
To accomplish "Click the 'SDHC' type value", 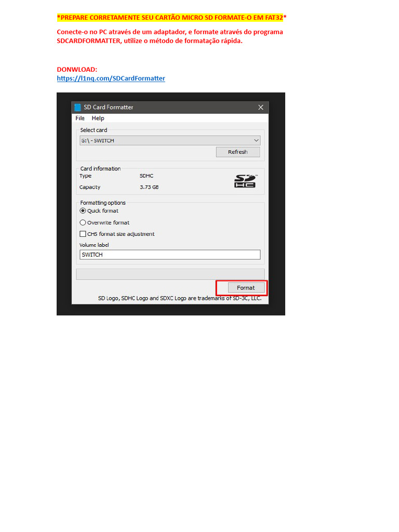I will [x=147, y=176].
